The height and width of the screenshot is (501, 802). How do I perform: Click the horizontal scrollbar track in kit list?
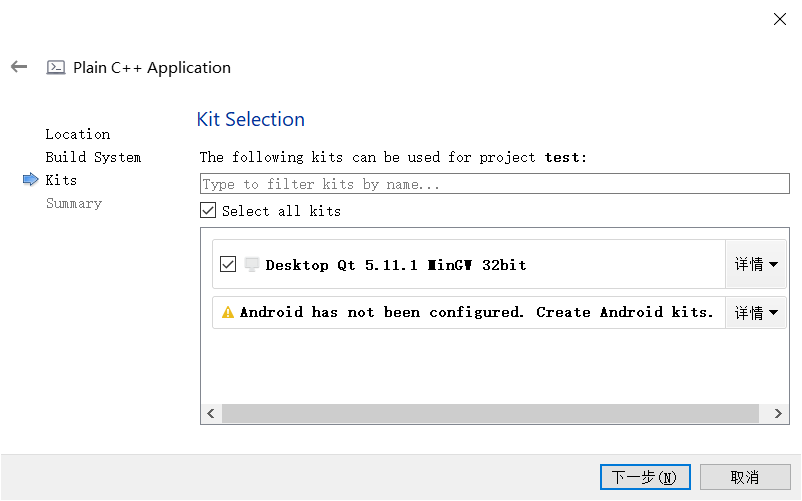click(490, 413)
